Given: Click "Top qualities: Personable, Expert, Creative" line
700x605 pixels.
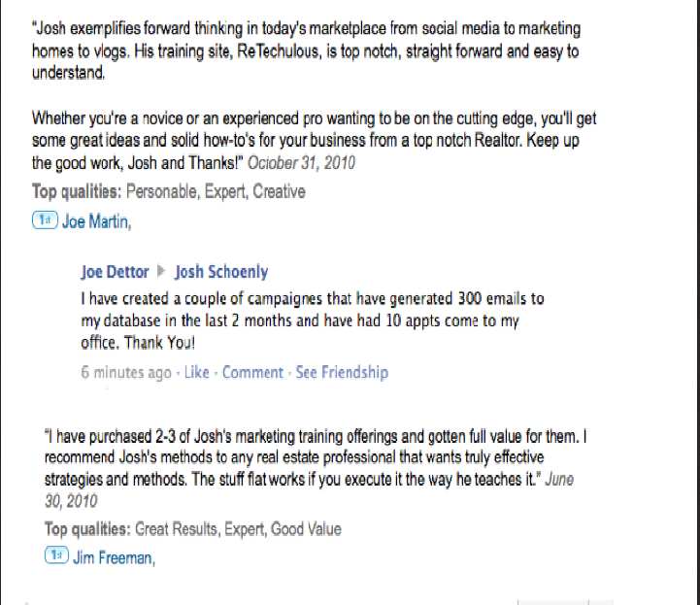Looking at the screenshot, I should (x=168, y=191).
